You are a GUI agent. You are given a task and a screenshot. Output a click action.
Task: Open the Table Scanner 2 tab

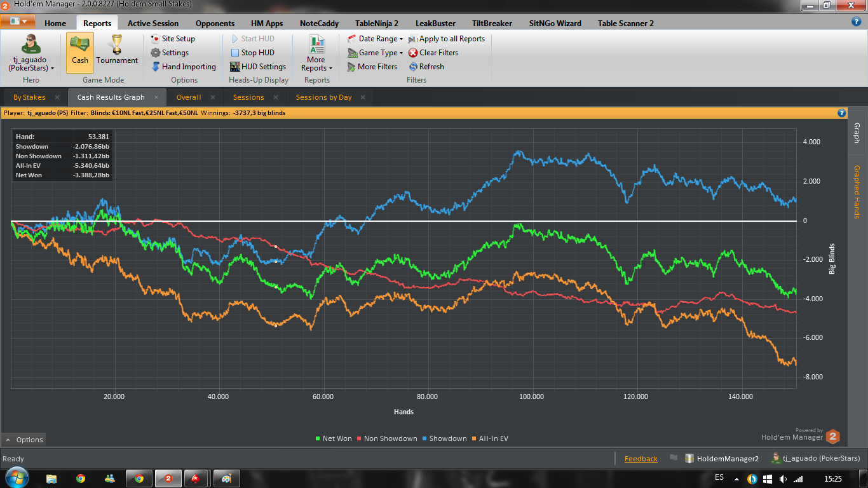click(625, 23)
